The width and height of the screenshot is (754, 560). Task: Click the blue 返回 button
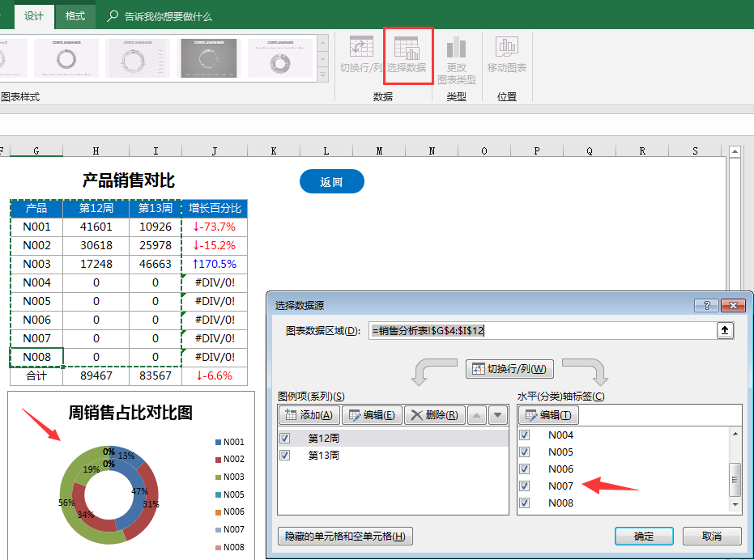(x=332, y=181)
